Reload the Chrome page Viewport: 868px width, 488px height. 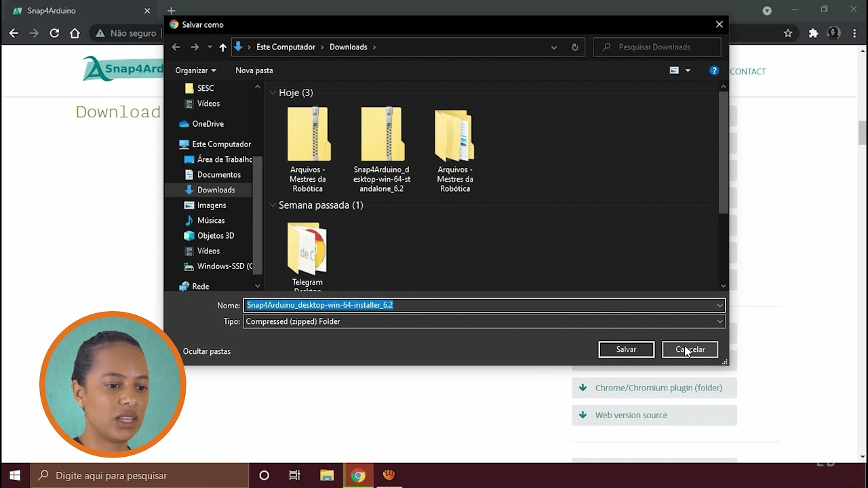pos(54,33)
